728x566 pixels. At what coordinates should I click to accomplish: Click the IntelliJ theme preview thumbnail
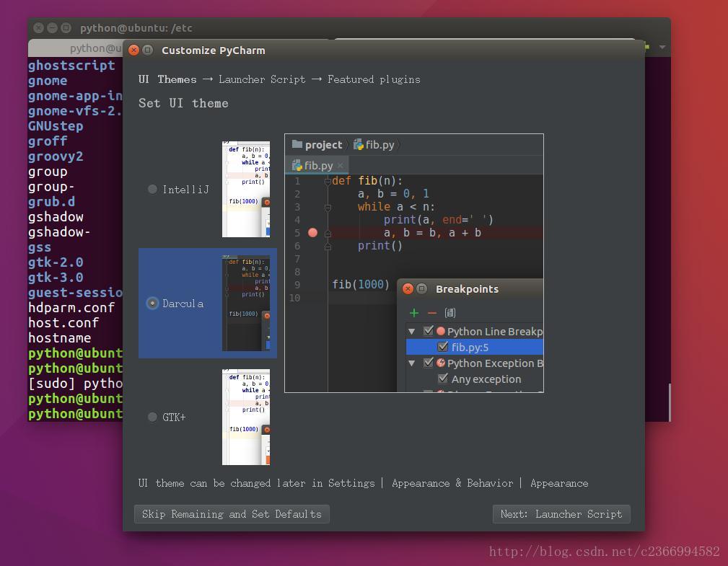[x=246, y=190]
